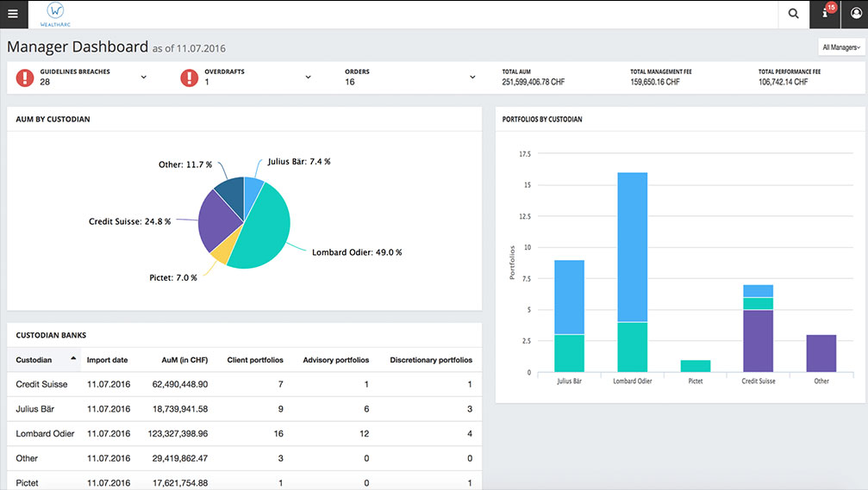
Task: Open the All Managers dropdown
Action: (840, 47)
